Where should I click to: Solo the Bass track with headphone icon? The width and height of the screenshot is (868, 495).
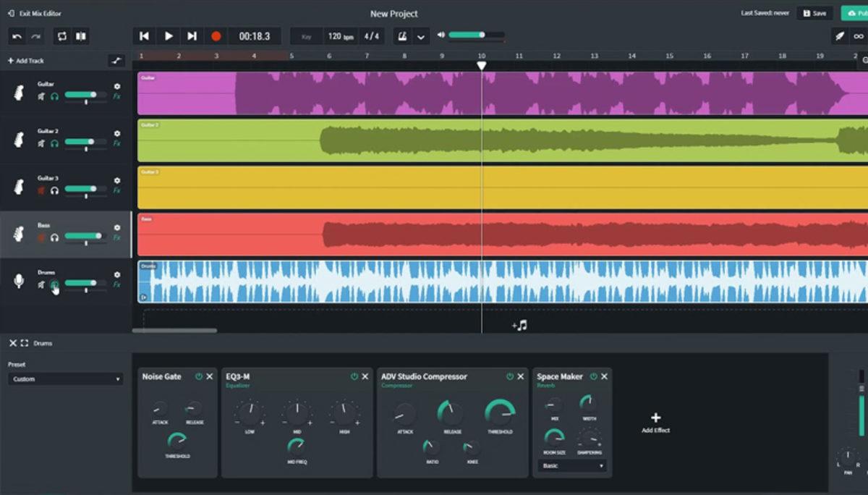coord(55,236)
